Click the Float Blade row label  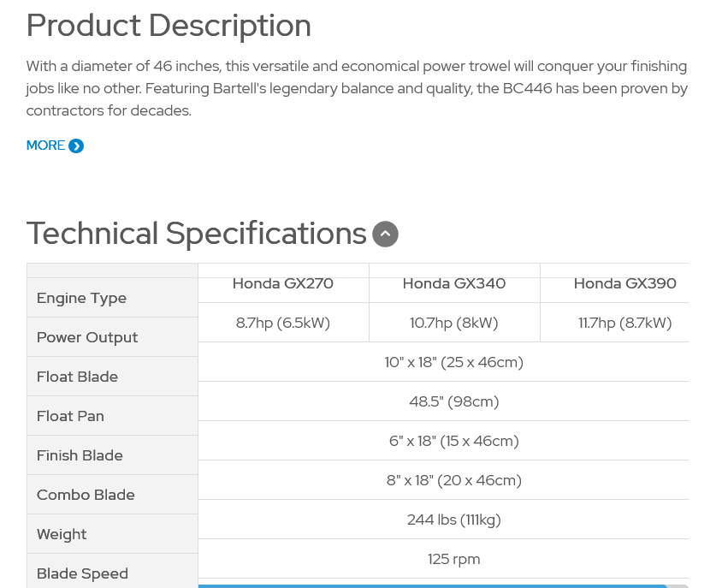[78, 377]
